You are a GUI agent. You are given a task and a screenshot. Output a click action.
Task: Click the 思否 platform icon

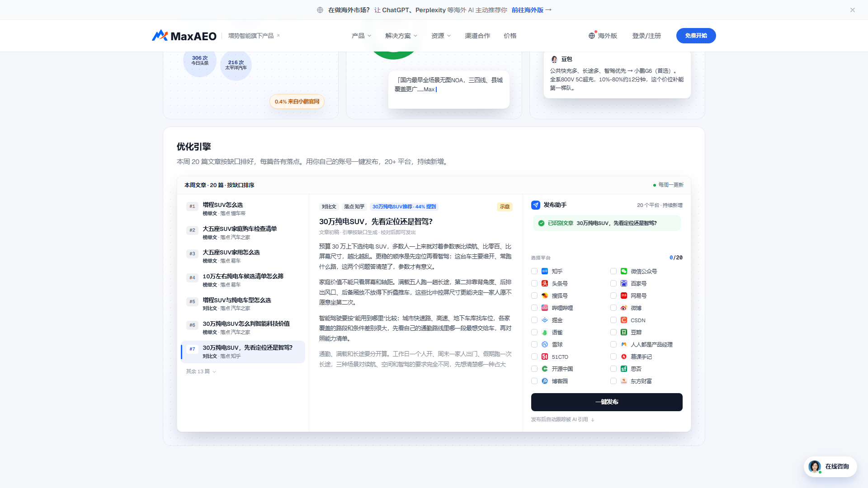tap(624, 369)
